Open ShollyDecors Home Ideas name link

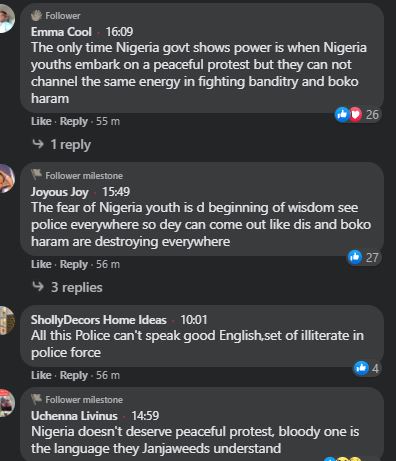[99, 320]
